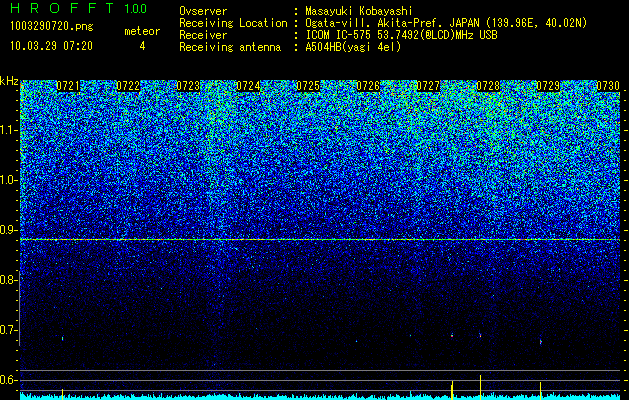
Task: Click the kHz axis unit label
Action: click(9, 81)
